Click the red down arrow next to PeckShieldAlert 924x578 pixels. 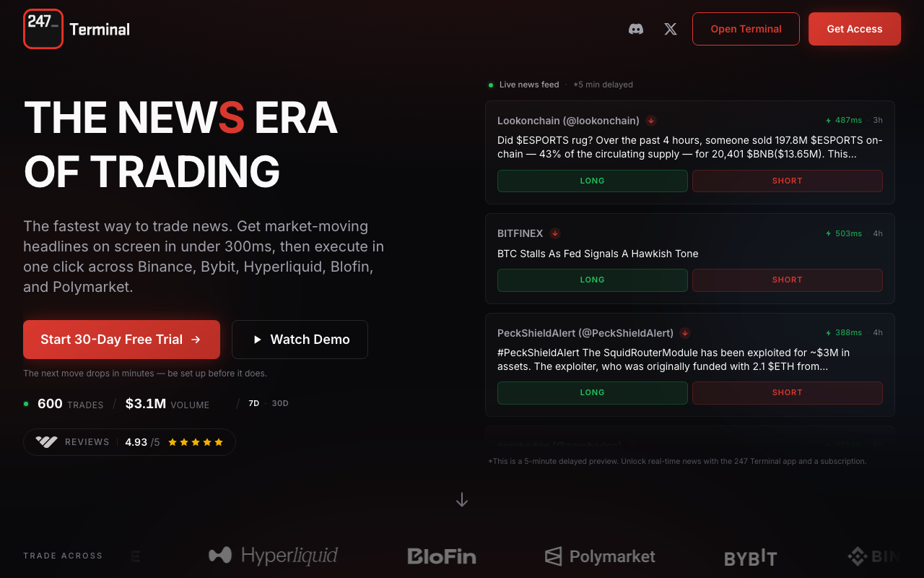(685, 333)
